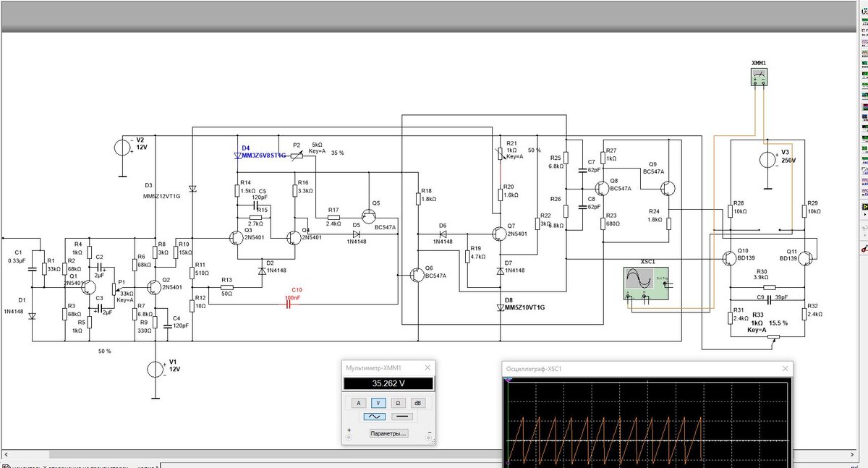This screenshot has width=868, height=468.
Task: Switch multimeter to ohmmeter Ω mode
Action: [397, 403]
